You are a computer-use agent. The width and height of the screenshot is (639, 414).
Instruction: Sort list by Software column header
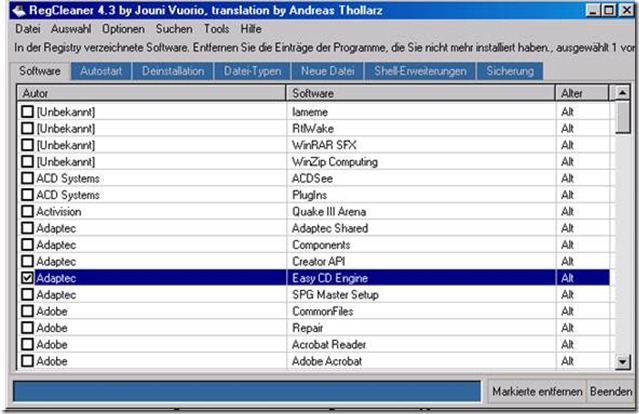click(421, 93)
